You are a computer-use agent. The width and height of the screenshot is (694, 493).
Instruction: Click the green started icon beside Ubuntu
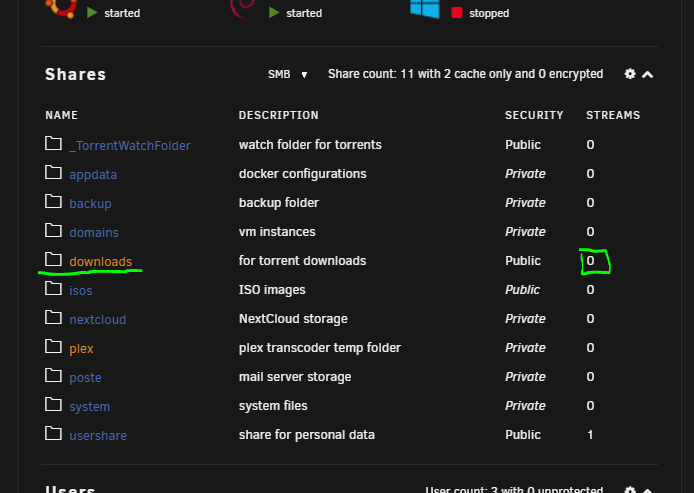point(92,13)
